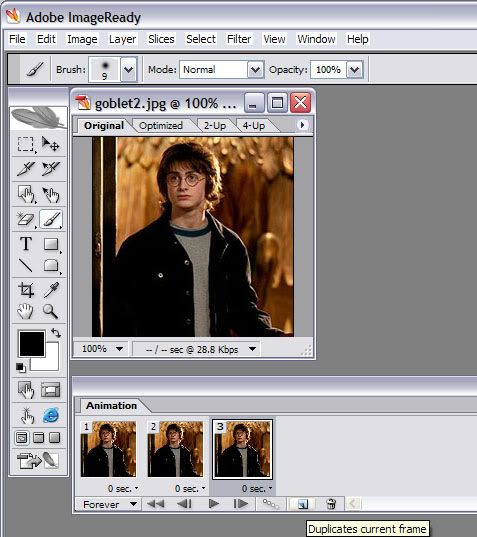Viewport: 477px width, 537px height.
Task: Switch to full screen mode
Action: tap(54, 437)
